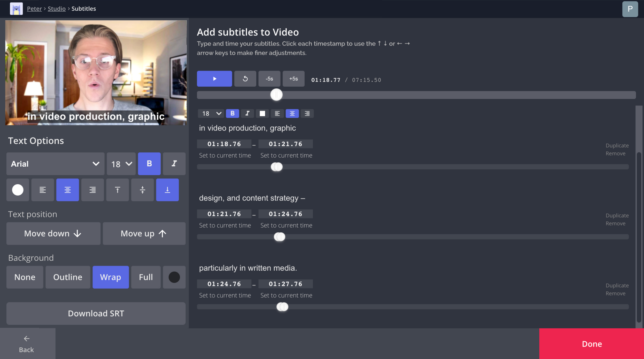Toggle italic in the subtitle mini toolbar
The height and width of the screenshot is (359, 644).
(247, 113)
